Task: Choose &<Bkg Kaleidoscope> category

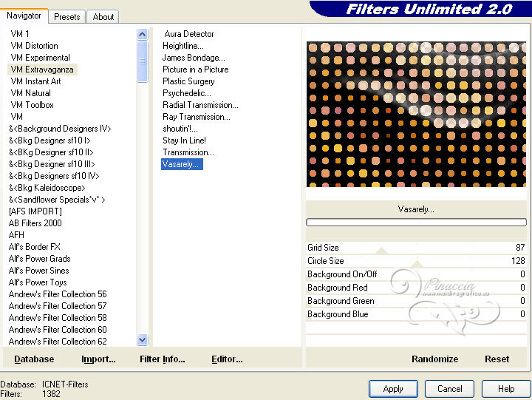Action: point(47,188)
